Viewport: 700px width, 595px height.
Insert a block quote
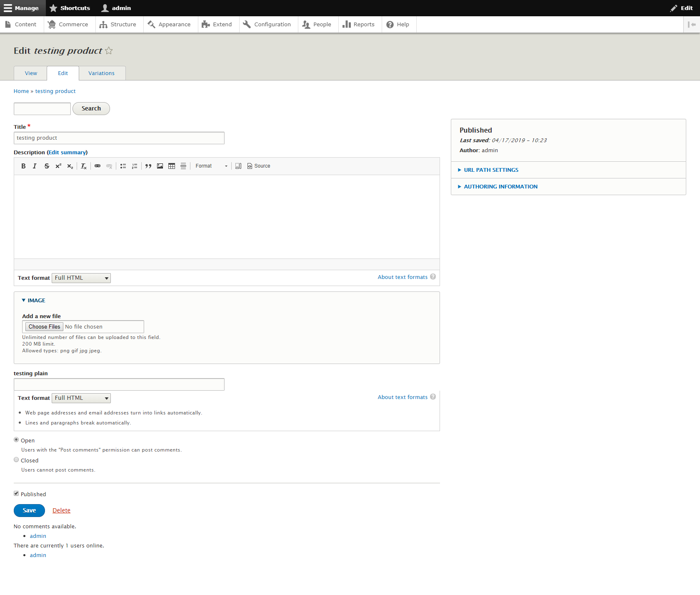[148, 166]
